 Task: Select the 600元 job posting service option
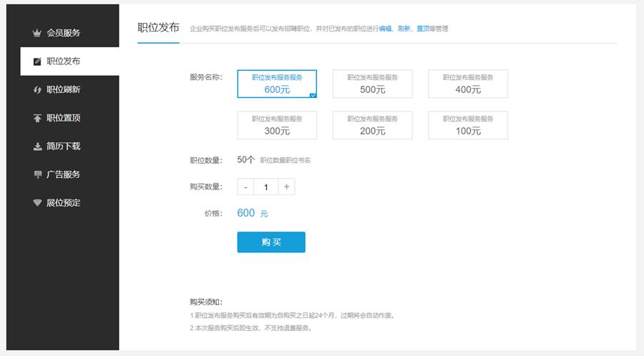pyautogui.click(x=277, y=84)
